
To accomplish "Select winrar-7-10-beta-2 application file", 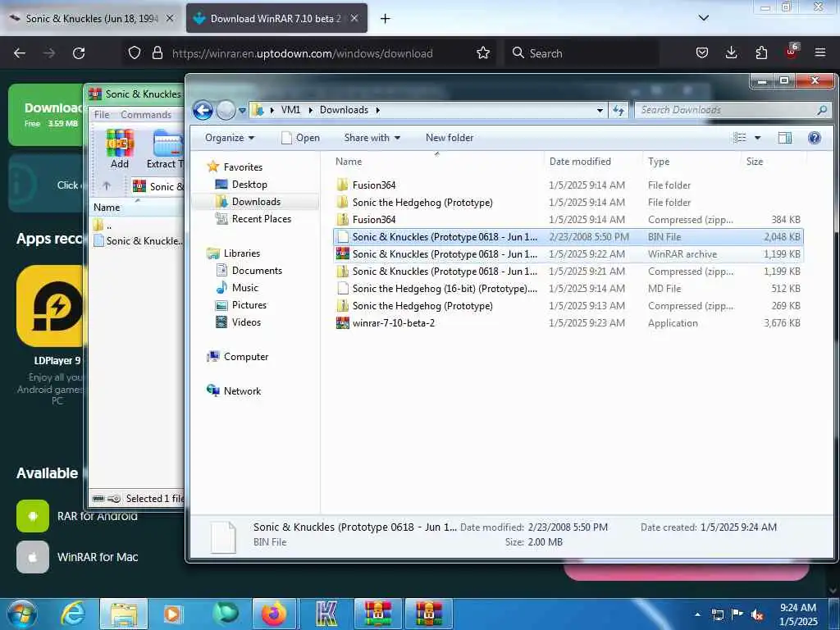I will click(x=568, y=323).
